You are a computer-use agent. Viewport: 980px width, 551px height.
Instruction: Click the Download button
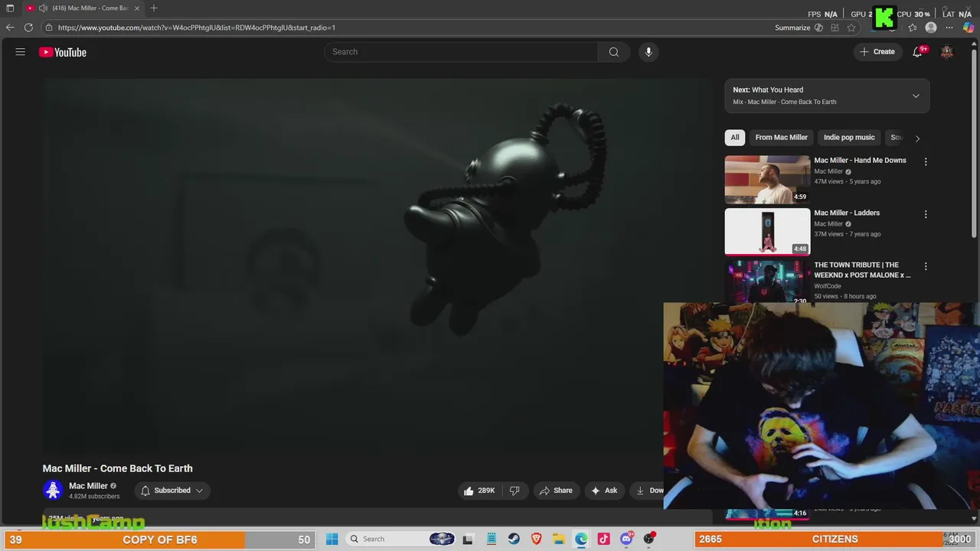tap(648, 491)
